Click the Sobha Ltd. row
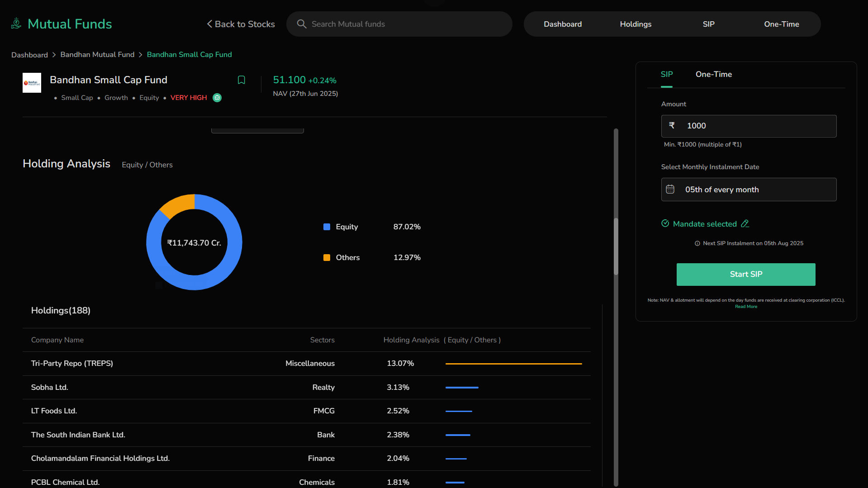 click(x=307, y=387)
